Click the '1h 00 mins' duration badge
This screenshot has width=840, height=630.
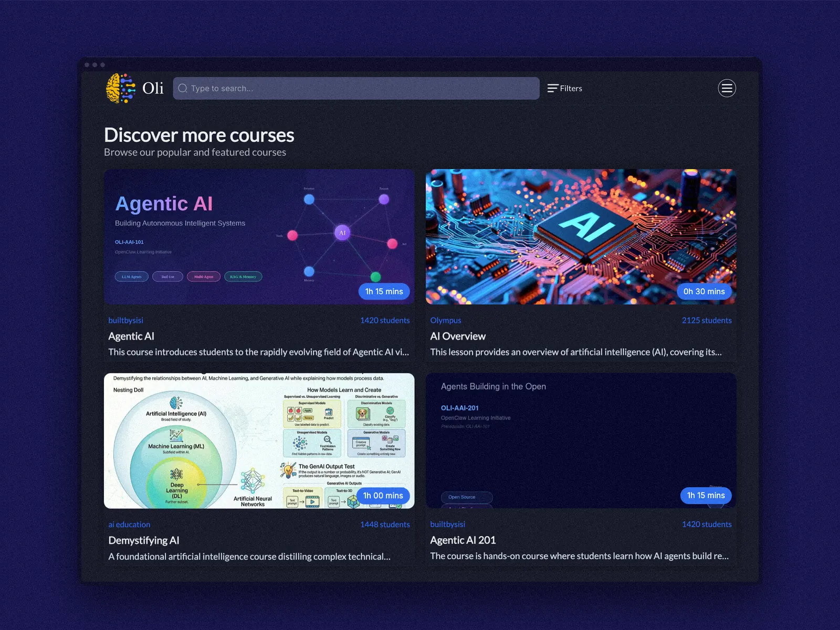(383, 496)
